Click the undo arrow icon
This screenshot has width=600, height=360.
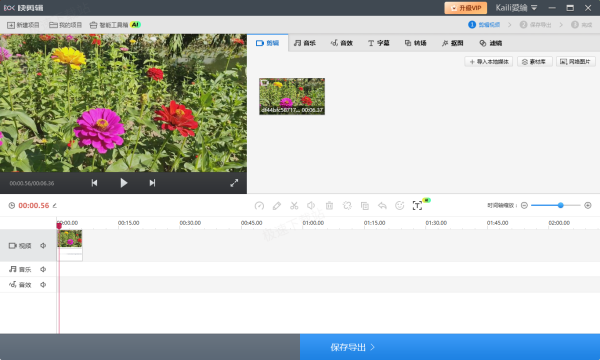click(382, 206)
